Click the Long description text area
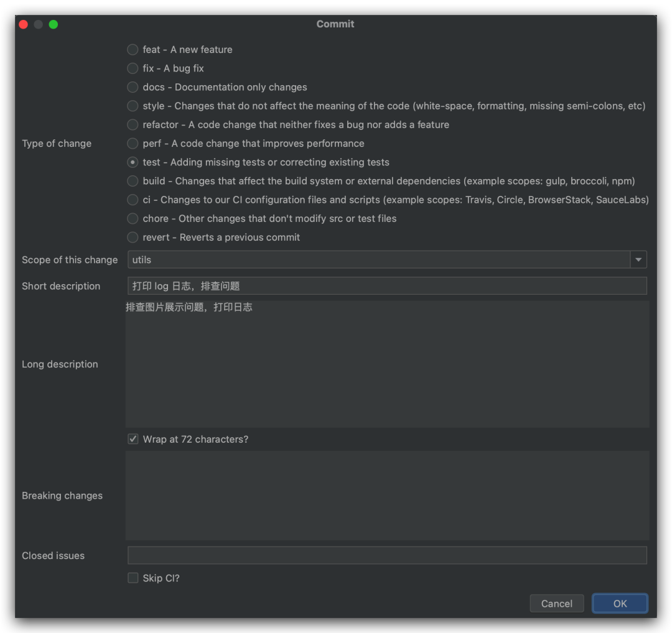The width and height of the screenshot is (672, 633). click(386, 364)
